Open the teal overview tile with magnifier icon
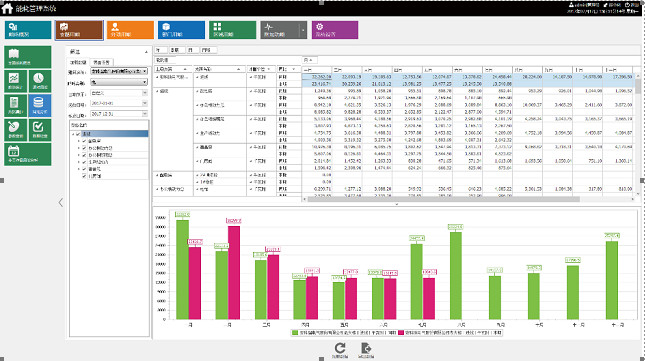Image resolution: width=645 pixels, height=361 pixels. pos(28,30)
